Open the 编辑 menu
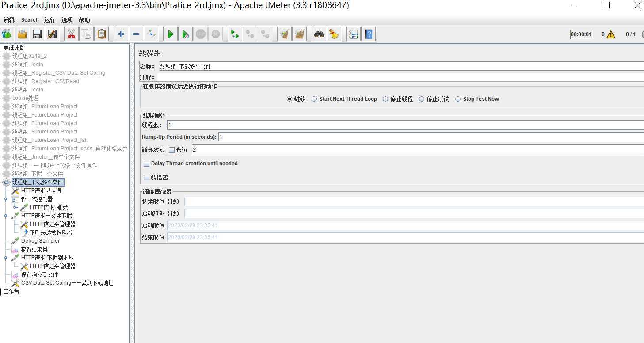 pyautogui.click(x=9, y=20)
